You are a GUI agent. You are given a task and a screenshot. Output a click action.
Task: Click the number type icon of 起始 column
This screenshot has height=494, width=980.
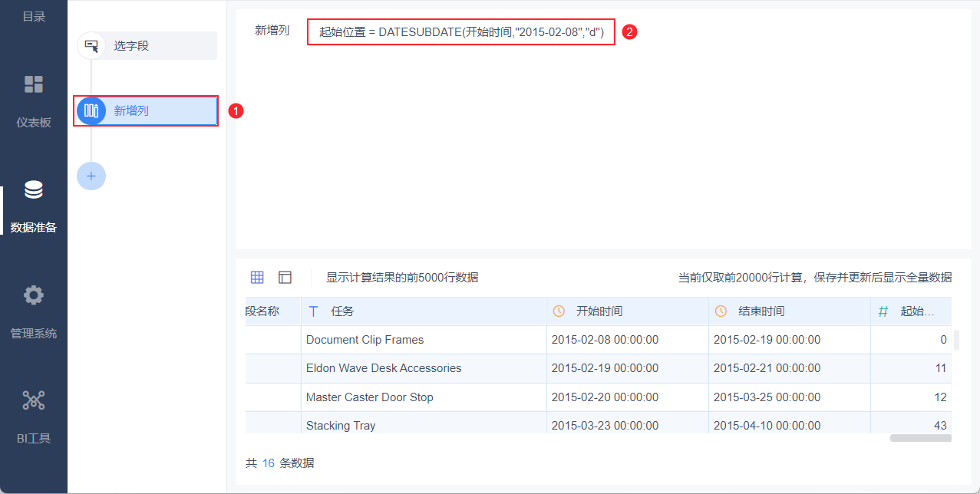click(883, 311)
